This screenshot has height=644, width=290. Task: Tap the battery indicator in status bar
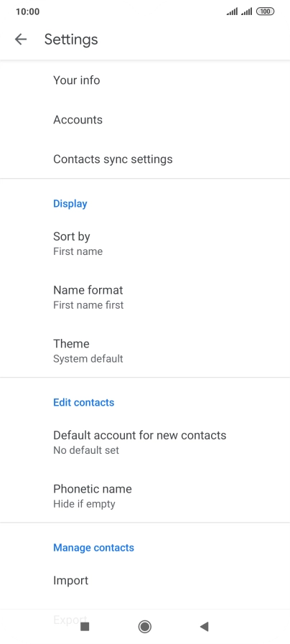pyautogui.click(x=265, y=11)
